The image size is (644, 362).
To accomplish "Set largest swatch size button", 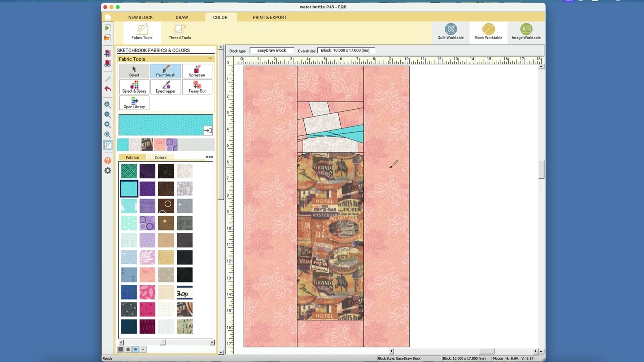I will pyautogui.click(x=120, y=349).
